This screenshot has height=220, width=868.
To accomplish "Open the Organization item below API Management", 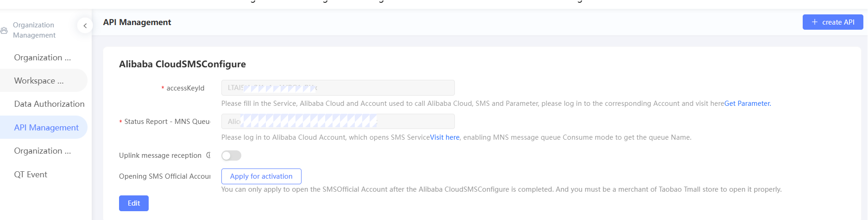I will (x=43, y=151).
